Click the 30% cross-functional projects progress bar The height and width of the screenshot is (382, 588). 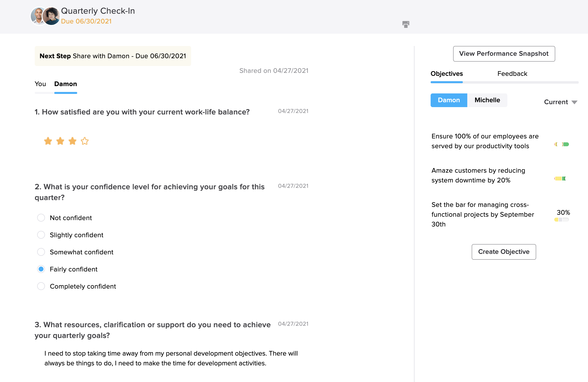coord(561,220)
